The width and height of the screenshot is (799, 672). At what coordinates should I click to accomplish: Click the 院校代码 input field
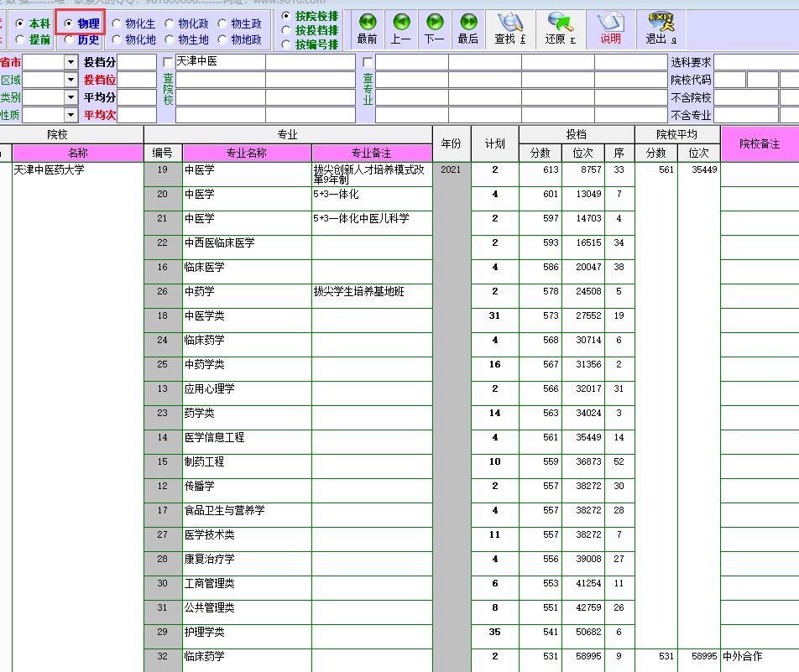[x=729, y=81]
